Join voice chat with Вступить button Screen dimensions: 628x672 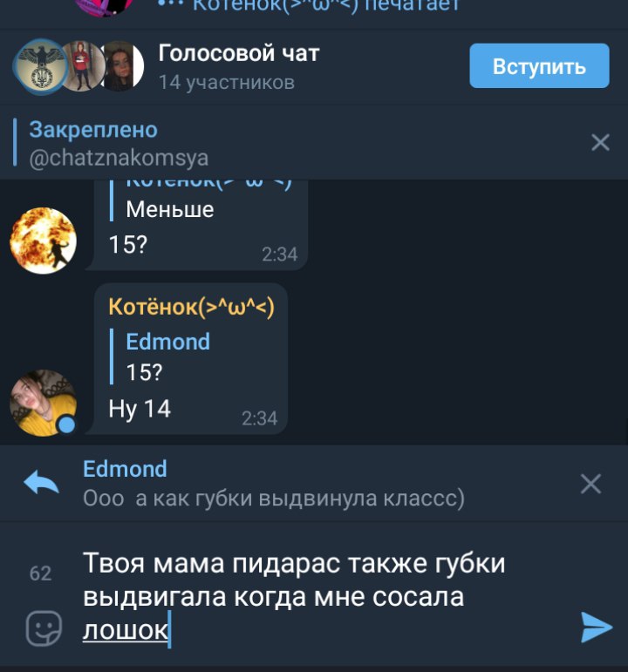click(539, 66)
